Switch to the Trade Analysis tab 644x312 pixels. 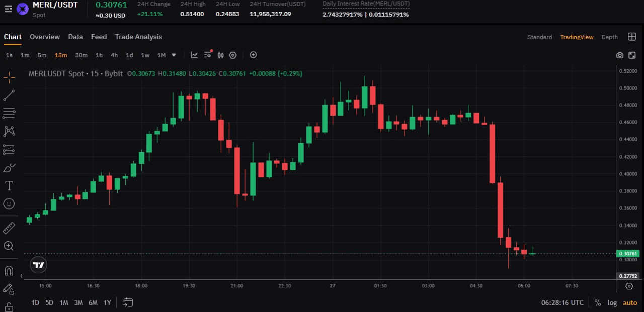tap(138, 37)
